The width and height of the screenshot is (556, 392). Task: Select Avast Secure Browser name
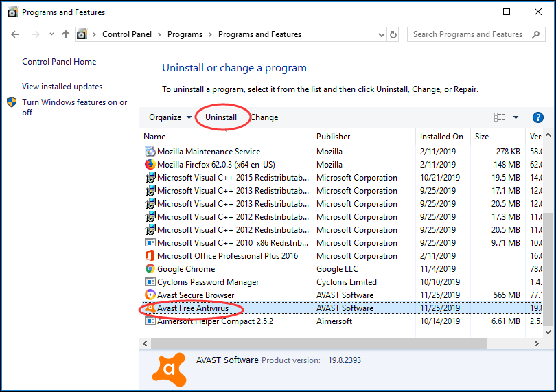pyautogui.click(x=196, y=295)
